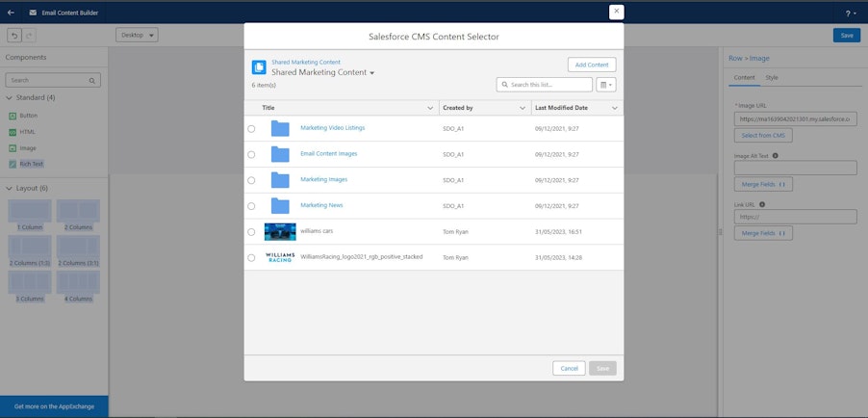Viewport: 868px width, 418px height.
Task: Click the Rich Text component icon
Action: (x=13, y=164)
